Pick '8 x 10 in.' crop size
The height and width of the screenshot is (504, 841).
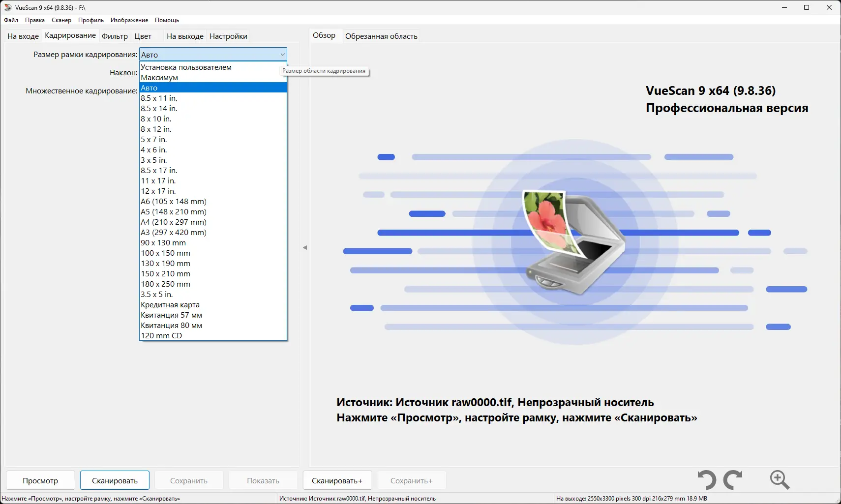click(213, 119)
